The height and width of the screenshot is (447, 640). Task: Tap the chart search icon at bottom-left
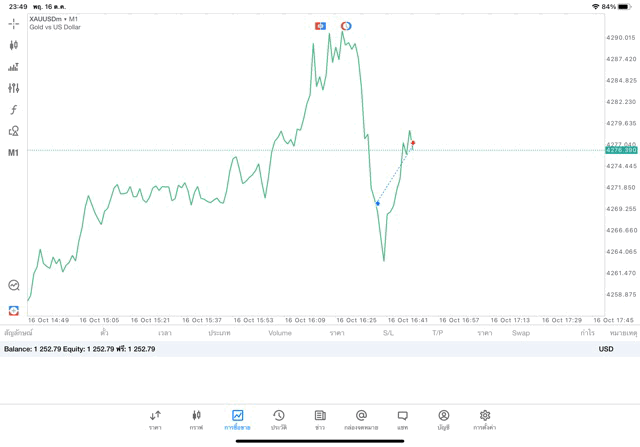coord(13,286)
